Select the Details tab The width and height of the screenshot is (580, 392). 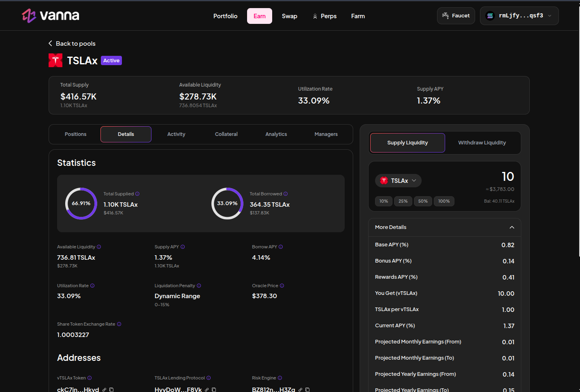click(x=126, y=134)
